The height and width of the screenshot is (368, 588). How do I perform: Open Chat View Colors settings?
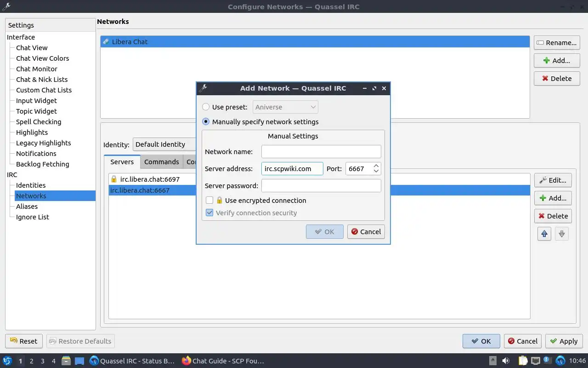pyautogui.click(x=42, y=58)
